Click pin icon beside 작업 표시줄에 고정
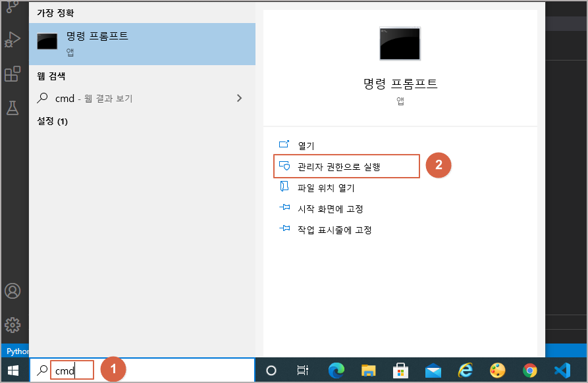The image size is (588, 383). pyautogui.click(x=284, y=228)
